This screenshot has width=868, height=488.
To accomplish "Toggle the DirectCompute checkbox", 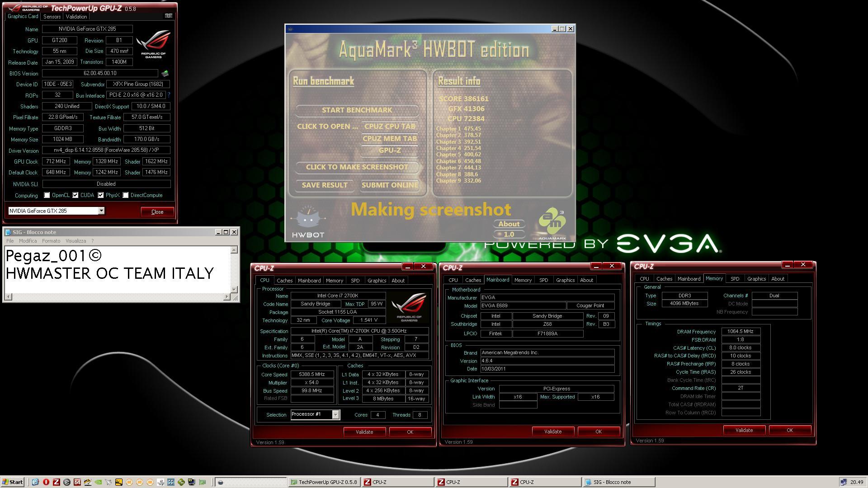I will (126, 195).
